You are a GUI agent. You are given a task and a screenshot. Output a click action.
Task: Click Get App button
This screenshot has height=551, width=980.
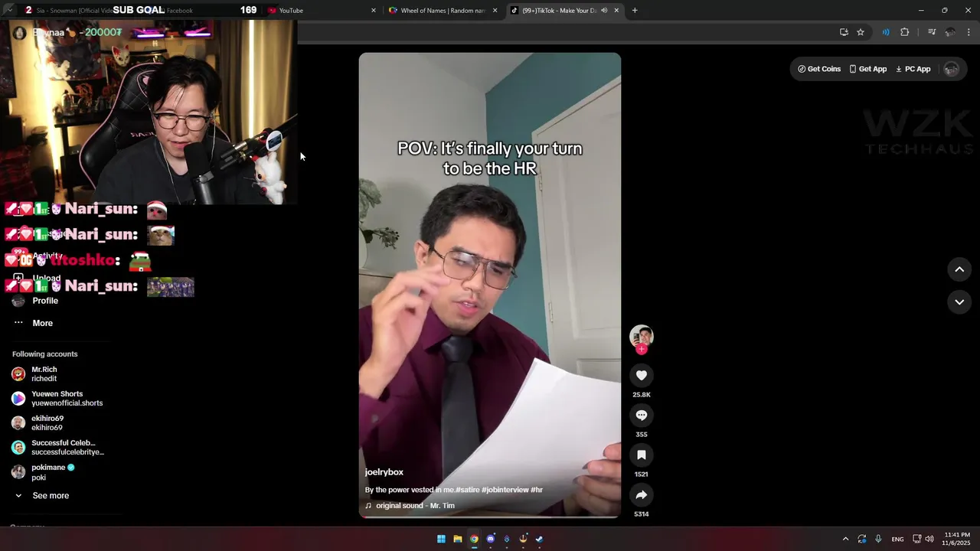868,69
